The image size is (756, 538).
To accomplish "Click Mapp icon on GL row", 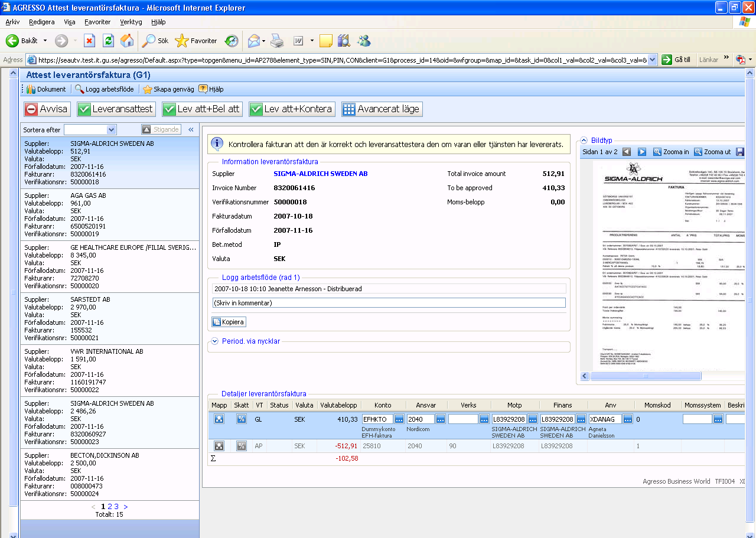I will pyautogui.click(x=219, y=419).
